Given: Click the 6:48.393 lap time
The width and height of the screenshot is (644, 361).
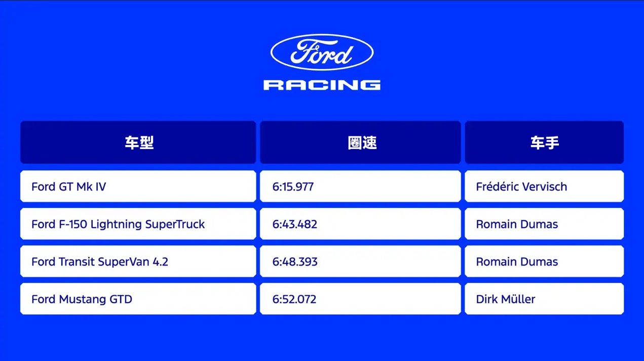Looking at the screenshot, I should tap(294, 262).
